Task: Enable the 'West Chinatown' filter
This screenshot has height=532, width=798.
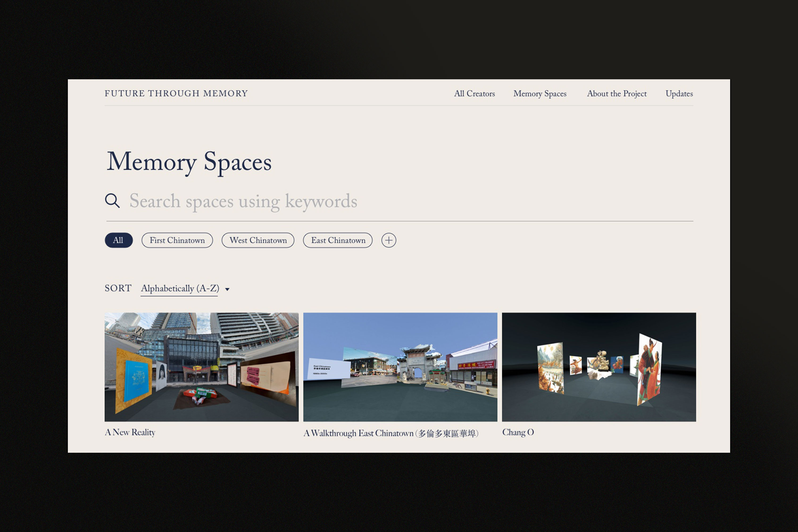Action: pyautogui.click(x=258, y=240)
